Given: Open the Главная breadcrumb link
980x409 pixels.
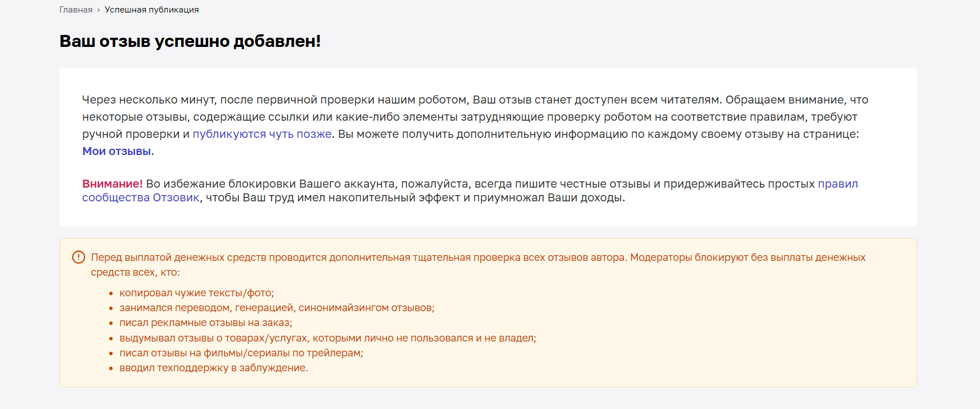Looking at the screenshot, I should (x=75, y=10).
